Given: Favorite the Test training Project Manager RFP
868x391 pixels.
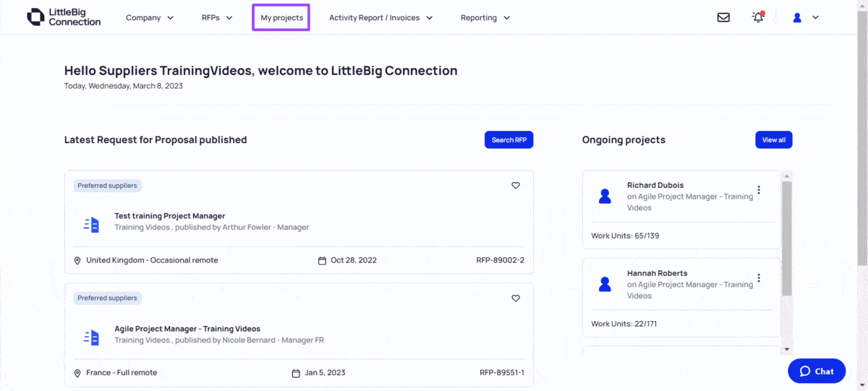Looking at the screenshot, I should pos(516,186).
